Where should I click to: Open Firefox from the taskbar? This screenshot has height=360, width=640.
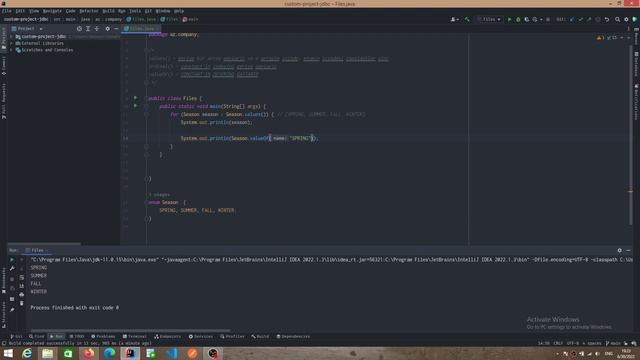(x=89, y=353)
